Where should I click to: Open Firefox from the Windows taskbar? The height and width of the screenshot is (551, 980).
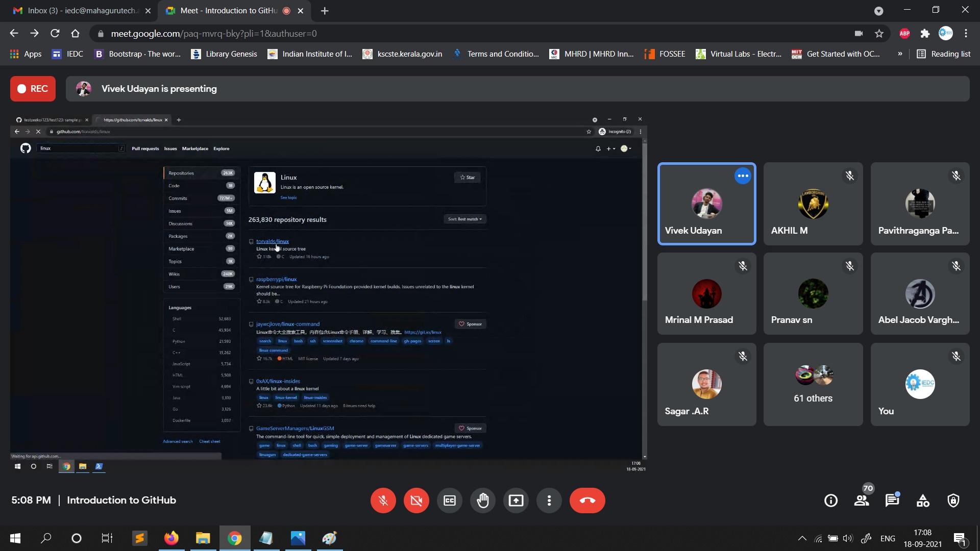[x=171, y=538]
